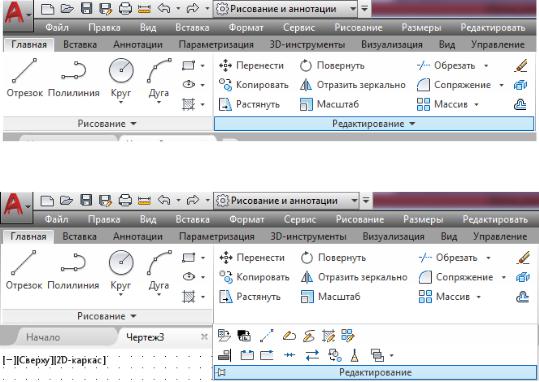Choose the Lengthen tool with dashed line icon
The height and width of the screenshot is (382, 539).
point(267,335)
